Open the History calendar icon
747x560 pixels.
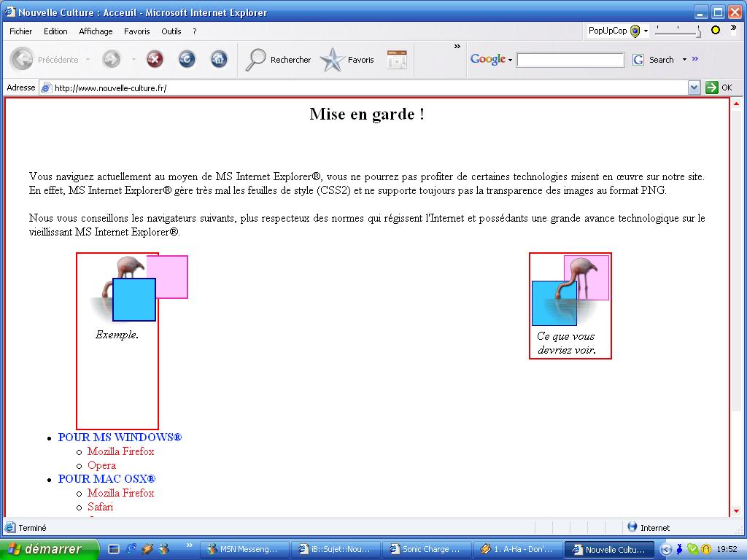point(397,60)
